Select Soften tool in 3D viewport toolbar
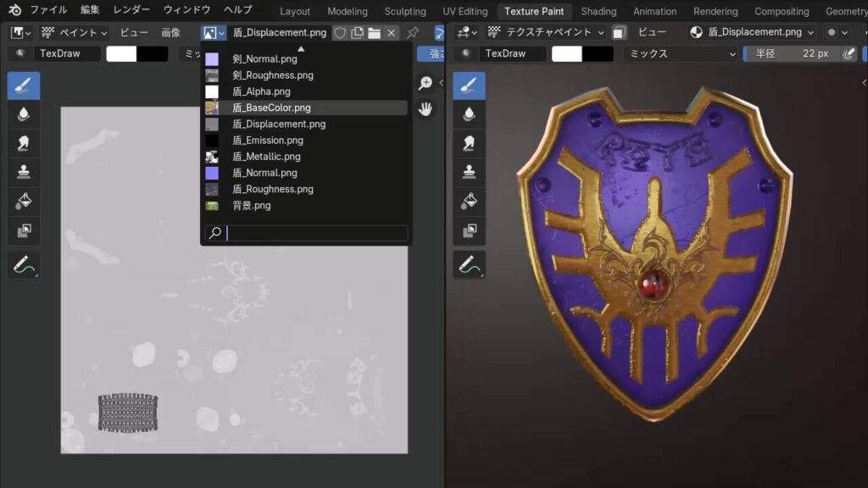Viewport: 868px width, 488px height. coord(469,114)
